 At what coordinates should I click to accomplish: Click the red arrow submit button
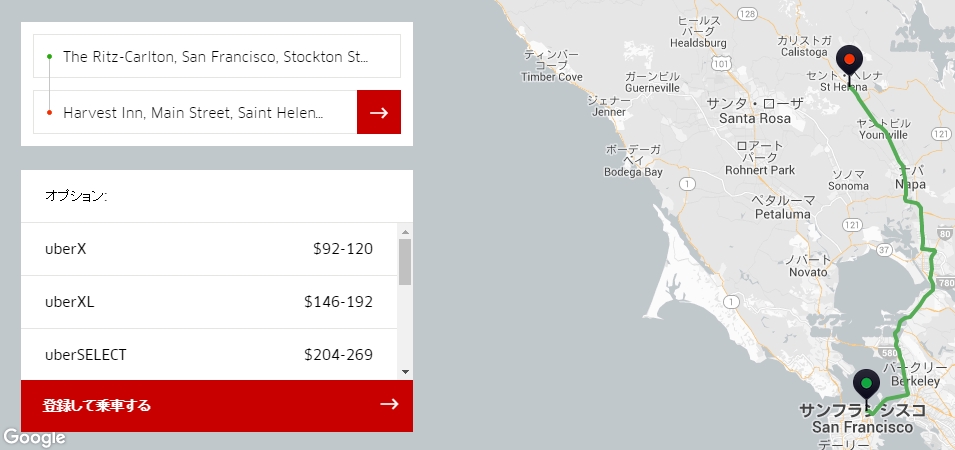(379, 112)
